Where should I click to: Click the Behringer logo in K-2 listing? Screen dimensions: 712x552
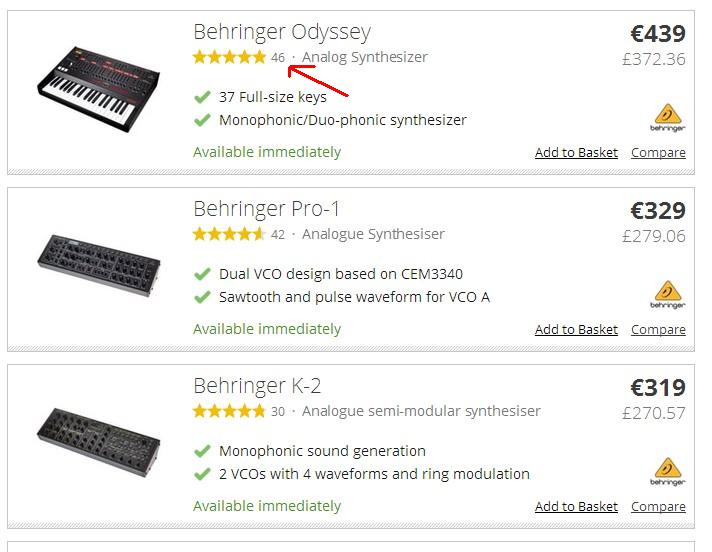pos(668,473)
